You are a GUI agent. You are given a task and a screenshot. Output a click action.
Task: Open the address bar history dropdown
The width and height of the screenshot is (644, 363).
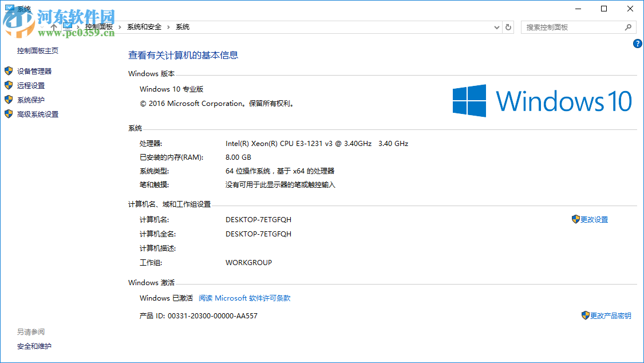(496, 26)
